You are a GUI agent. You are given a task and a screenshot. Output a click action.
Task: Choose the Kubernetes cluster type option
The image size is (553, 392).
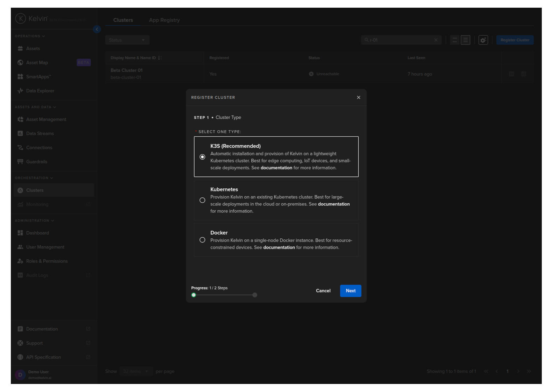[202, 200]
